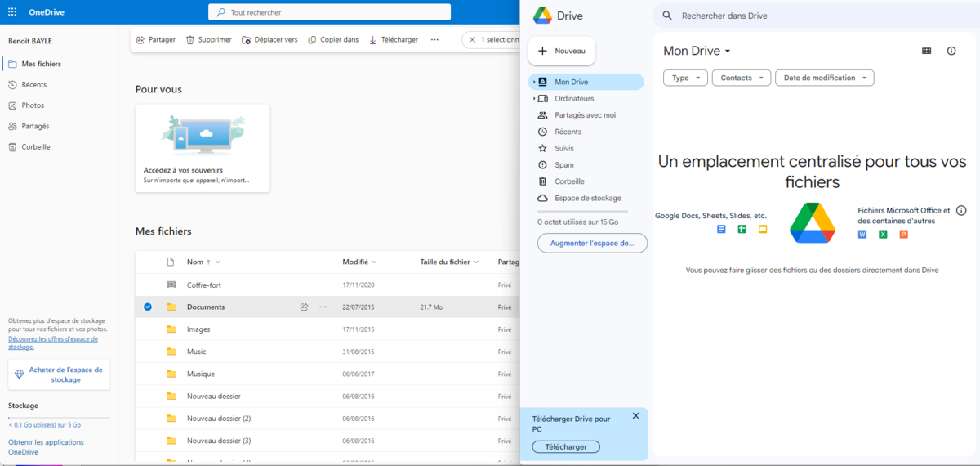Open Partagés avec moi in Drive
The width and height of the screenshot is (980, 466).
pyautogui.click(x=585, y=115)
